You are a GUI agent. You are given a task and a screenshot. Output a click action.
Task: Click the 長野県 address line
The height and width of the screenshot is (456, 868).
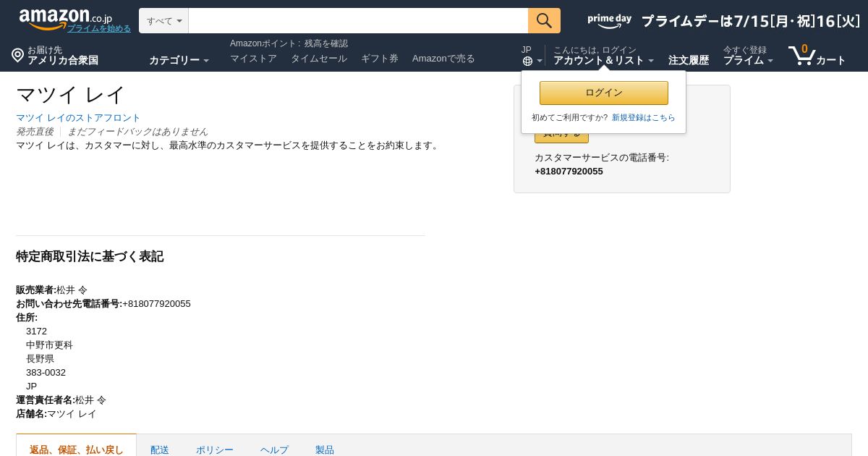[40, 359]
